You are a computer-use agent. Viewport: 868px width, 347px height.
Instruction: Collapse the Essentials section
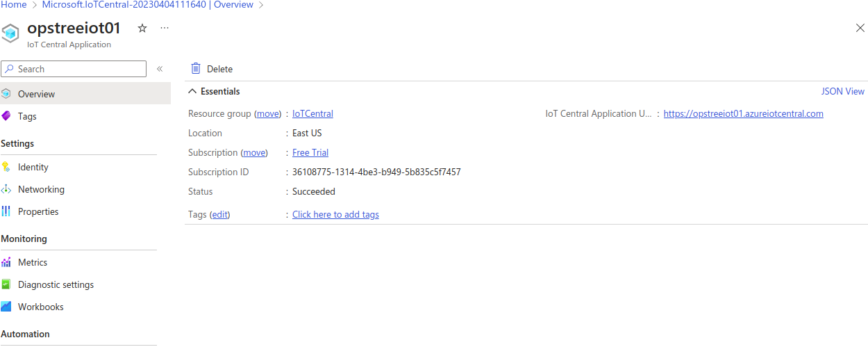(192, 91)
